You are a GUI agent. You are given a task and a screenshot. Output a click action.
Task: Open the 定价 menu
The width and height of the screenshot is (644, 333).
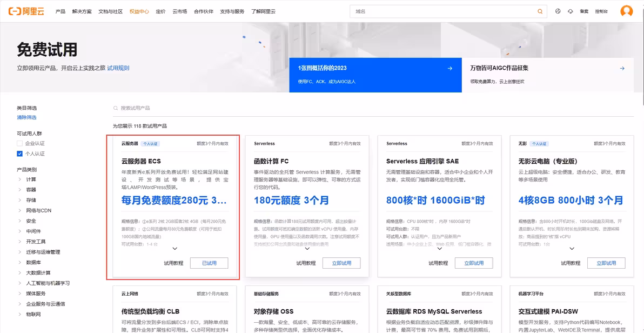(x=160, y=11)
